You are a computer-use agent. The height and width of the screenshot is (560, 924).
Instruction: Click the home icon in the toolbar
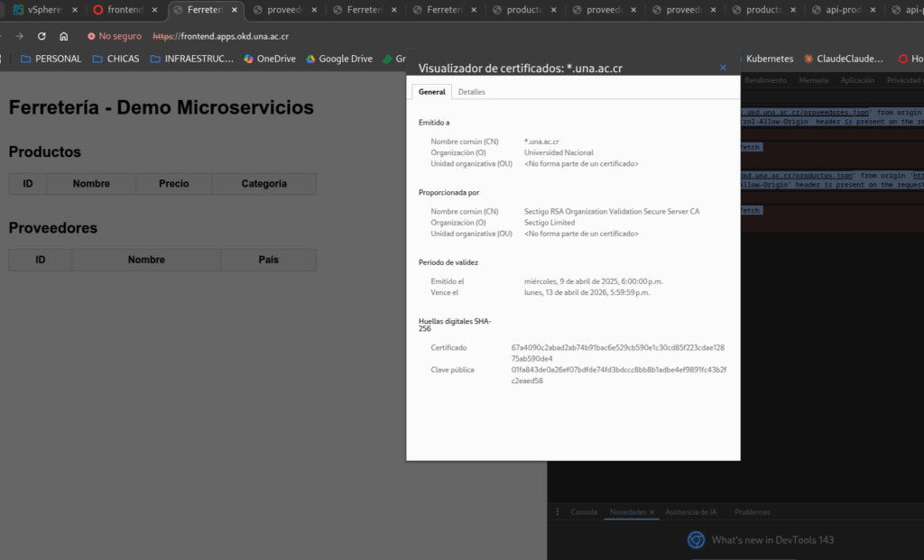pos(63,36)
